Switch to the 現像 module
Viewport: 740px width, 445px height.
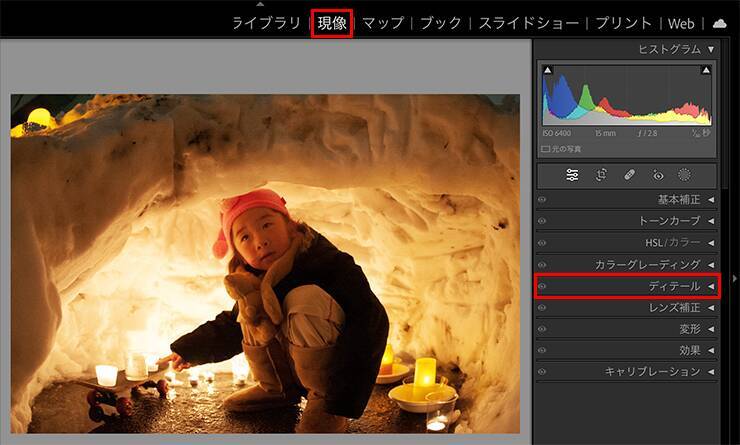pyautogui.click(x=331, y=23)
